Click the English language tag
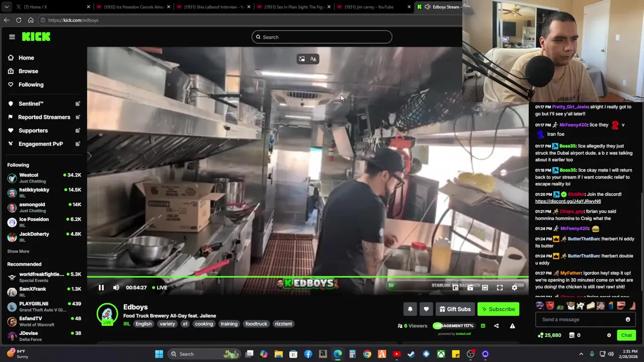 point(143,324)
